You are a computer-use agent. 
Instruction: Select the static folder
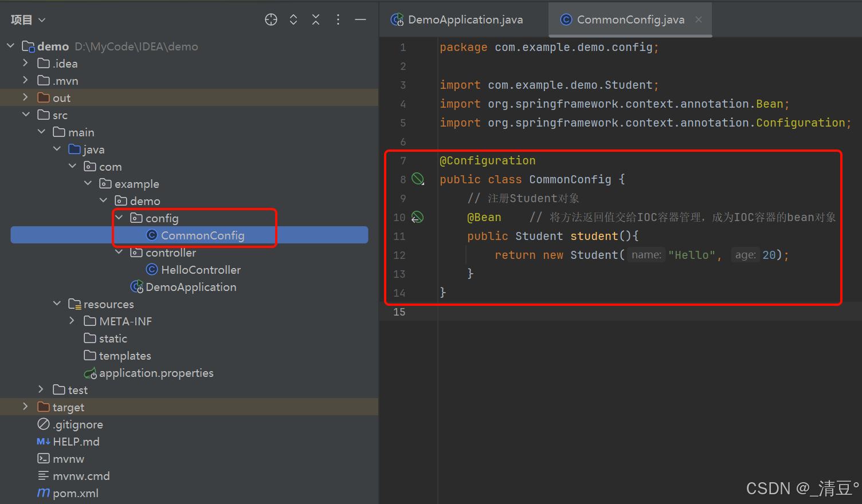tap(113, 338)
